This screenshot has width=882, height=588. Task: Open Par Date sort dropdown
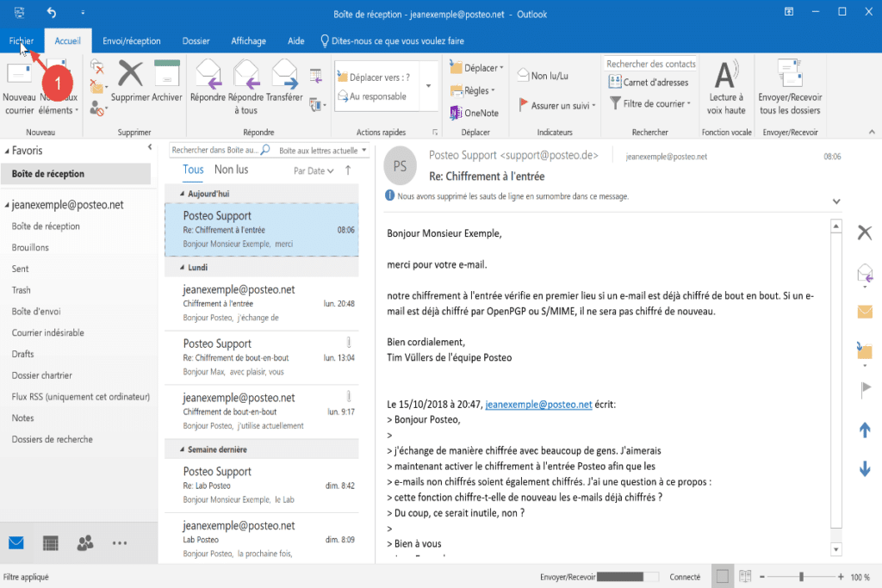pyautogui.click(x=314, y=170)
